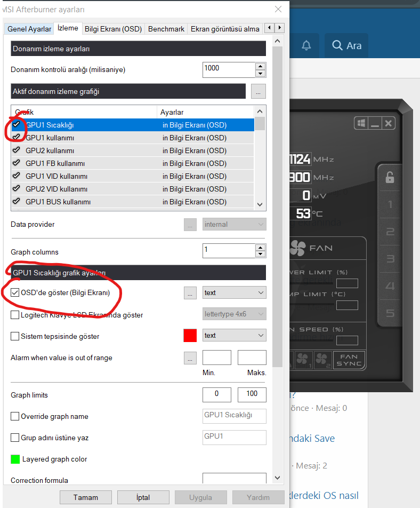Toggle the GPU1 VID kullanımı checkmark
This screenshot has width=420, height=508.
(16, 176)
